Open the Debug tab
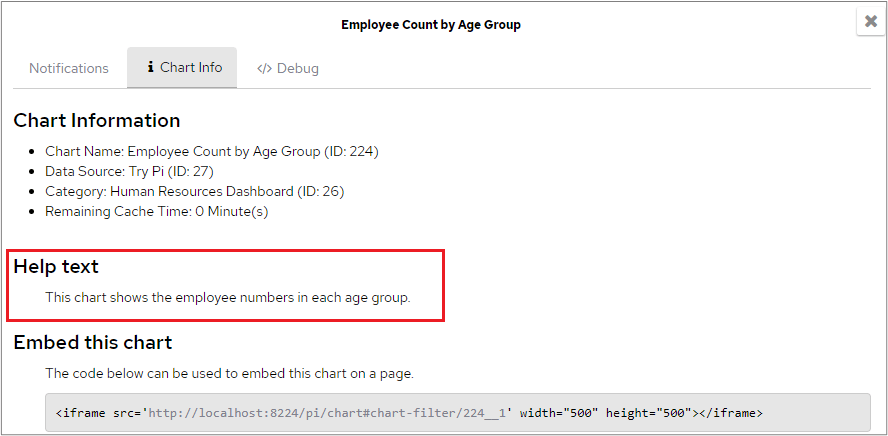The width and height of the screenshot is (888, 436). (x=288, y=68)
